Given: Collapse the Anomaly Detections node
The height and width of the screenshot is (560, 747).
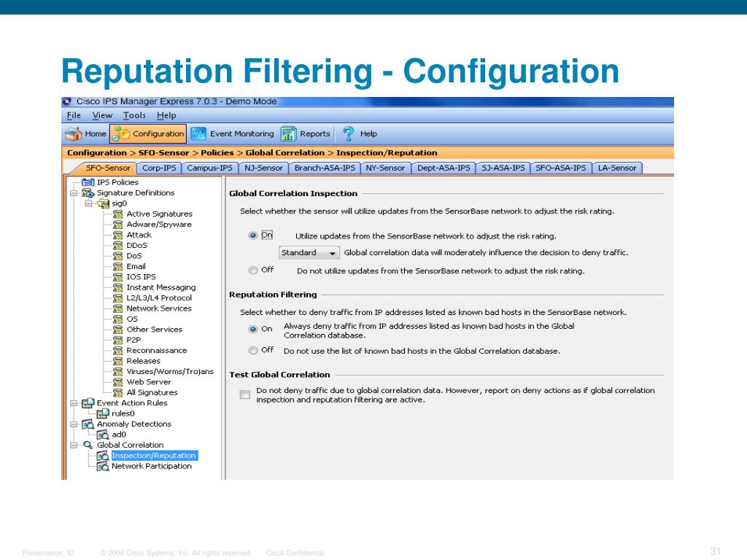Looking at the screenshot, I should pyautogui.click(x=74, y=424).
